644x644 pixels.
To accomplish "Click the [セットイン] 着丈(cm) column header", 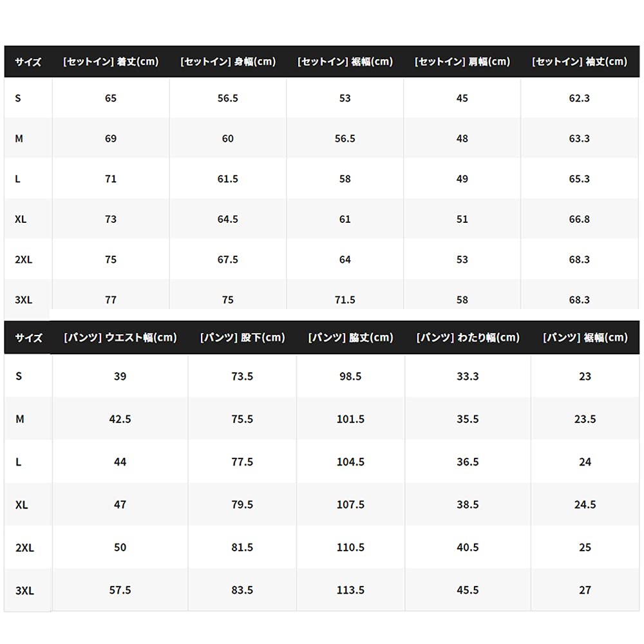I will click(x=111, y=62).
